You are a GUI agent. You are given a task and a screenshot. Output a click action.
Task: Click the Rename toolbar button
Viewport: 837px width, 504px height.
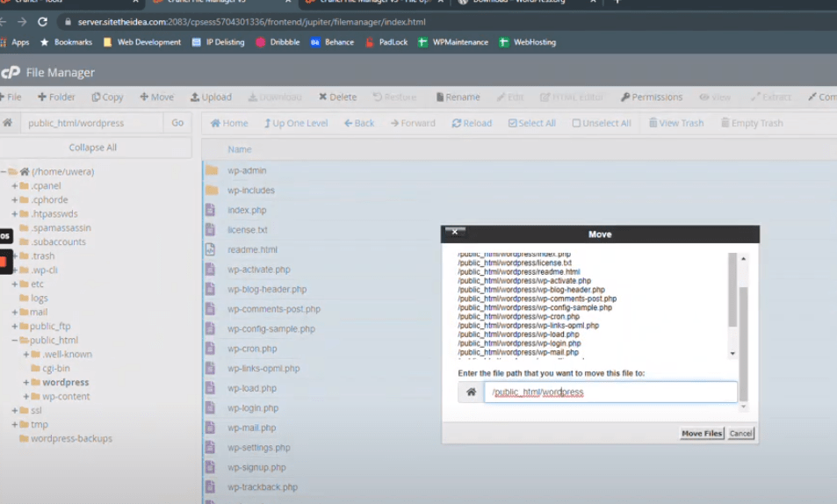[x=458, y=97]
